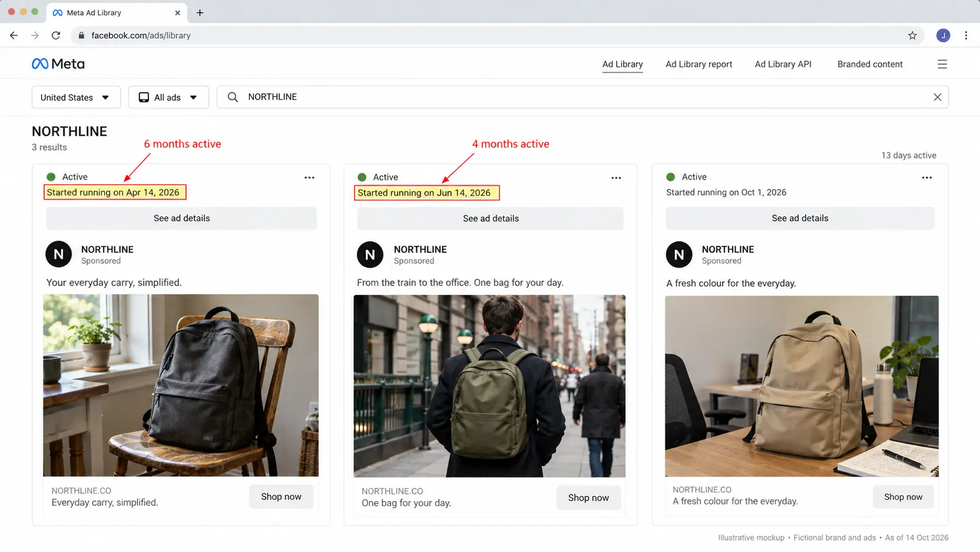Screen dimensions: 980x552
Task: Click NORTHLINE avatar on train-to-office ad
Action: click(x=370, y=255)
